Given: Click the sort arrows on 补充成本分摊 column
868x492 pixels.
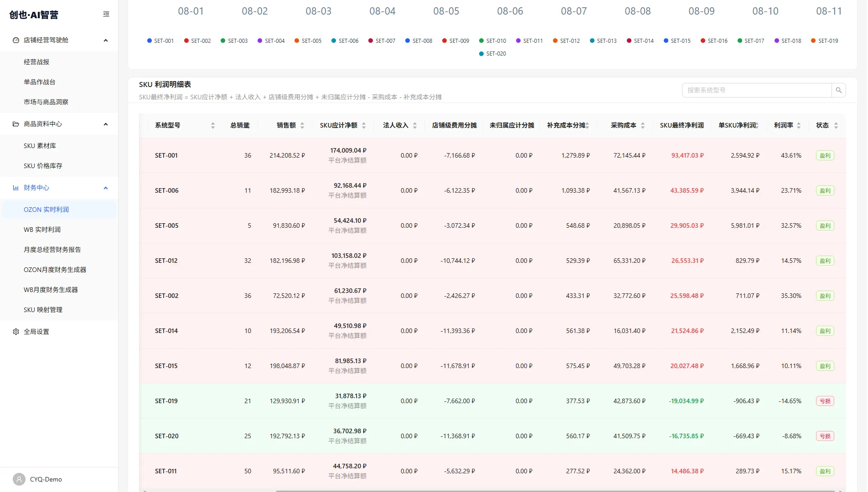Looking at the screenshot, I should (x=587, y=125).
